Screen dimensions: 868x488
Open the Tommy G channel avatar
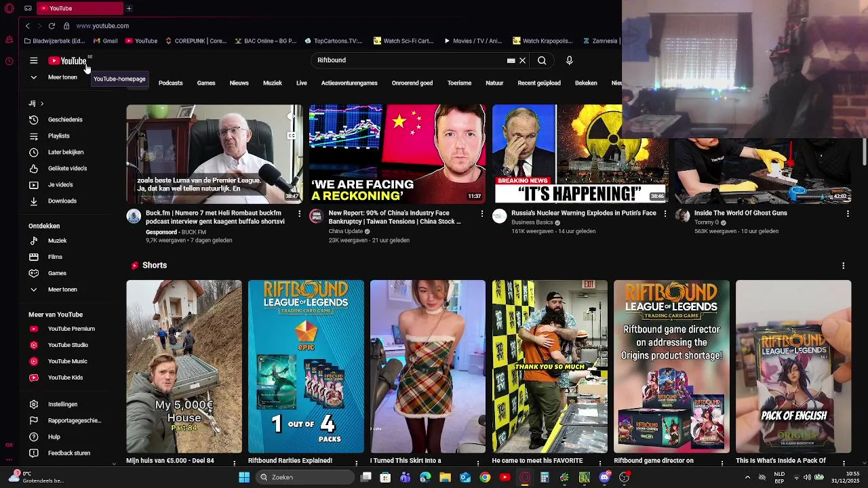683,216
